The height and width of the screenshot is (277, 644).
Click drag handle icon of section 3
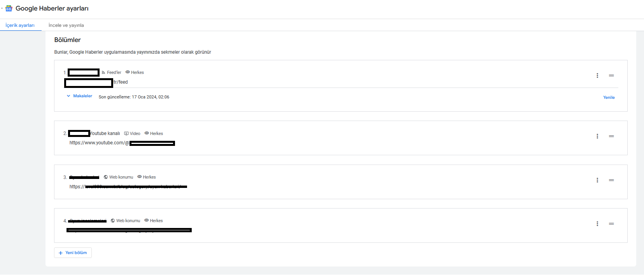coord(611,180)
